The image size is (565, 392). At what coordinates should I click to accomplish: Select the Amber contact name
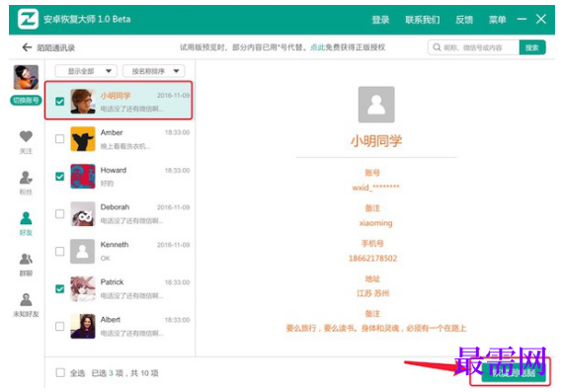click(112, 132)
